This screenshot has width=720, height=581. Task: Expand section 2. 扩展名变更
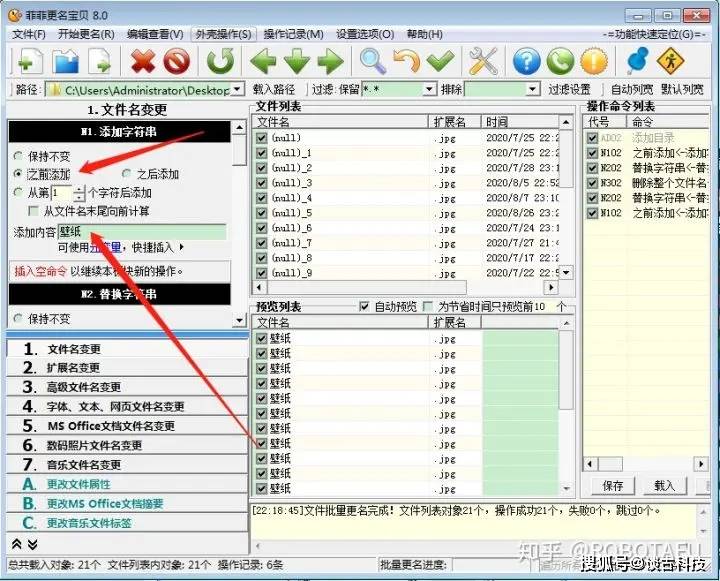point(127,368)
